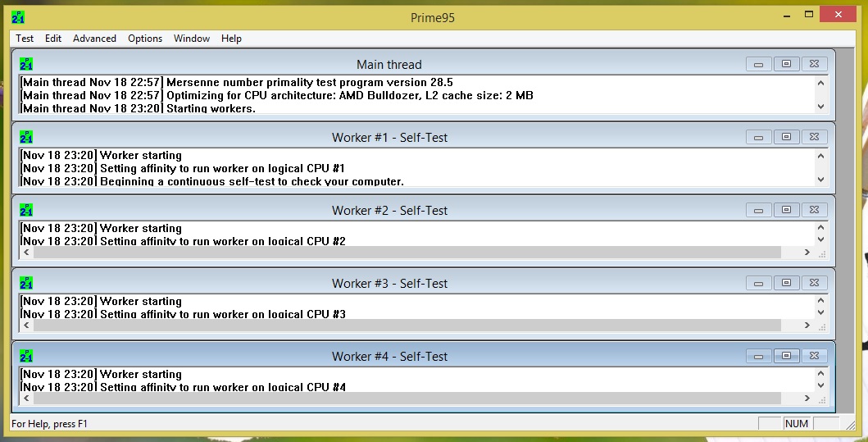Screen dimensions: 868x442
Task: Click scroll down arrow in Worker #1 window
Action: pyautogui.click(x=821, y=180)
